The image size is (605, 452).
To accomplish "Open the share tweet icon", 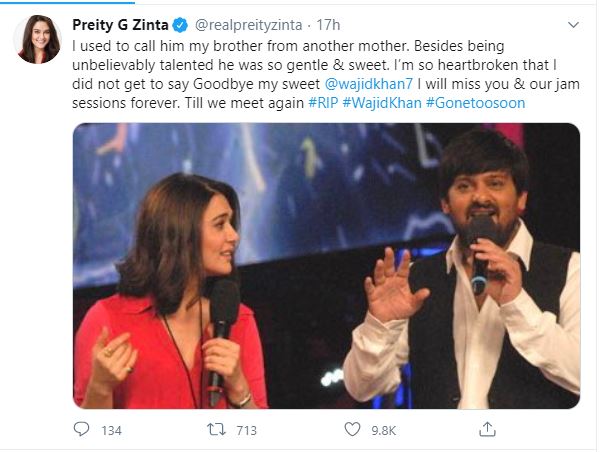I will click(x=487, y=429).
